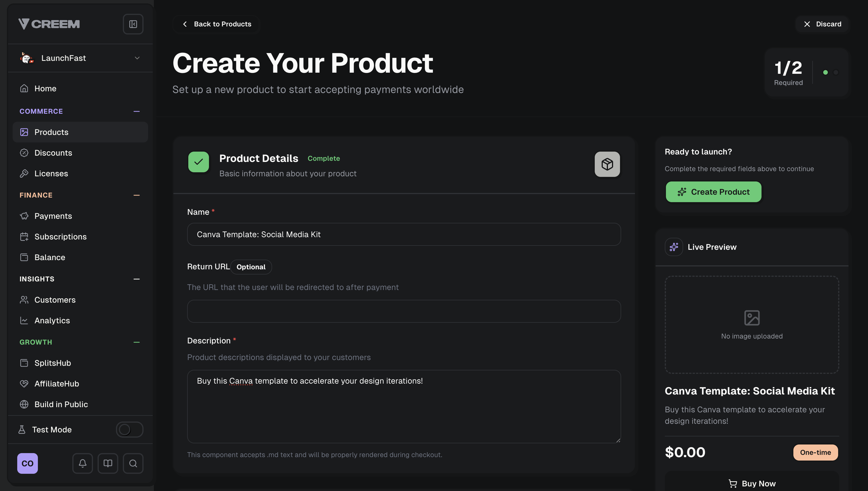Click the 1/2 Required progress counter
Viewport: 868px width, 491px height.
point(788,73)
